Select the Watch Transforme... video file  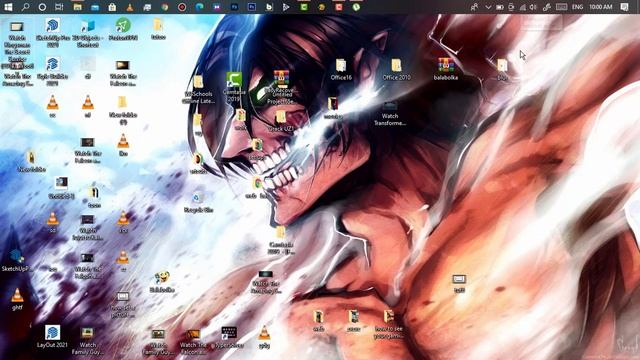tap(390, 114)
